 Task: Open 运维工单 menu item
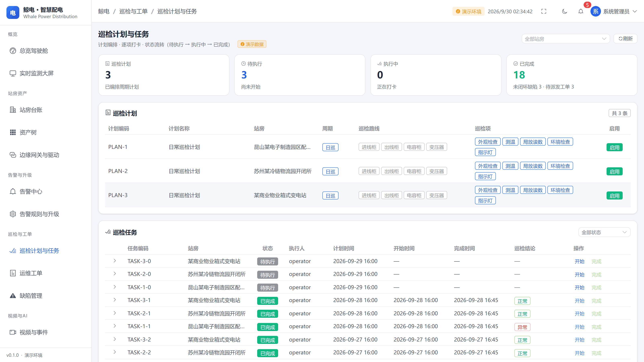[x=46, y=273]
